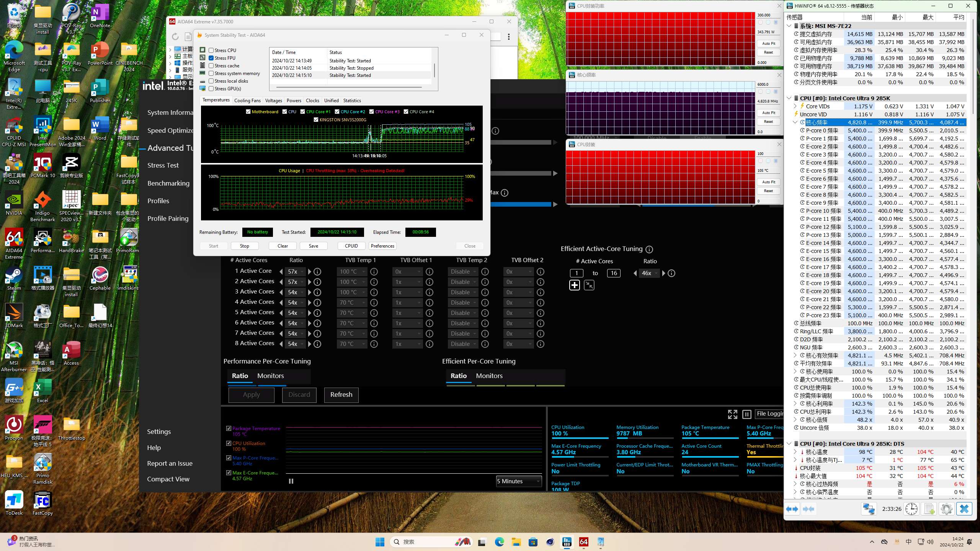Click HWiNFO blue expand arrows icon

(x=792, y=509)
